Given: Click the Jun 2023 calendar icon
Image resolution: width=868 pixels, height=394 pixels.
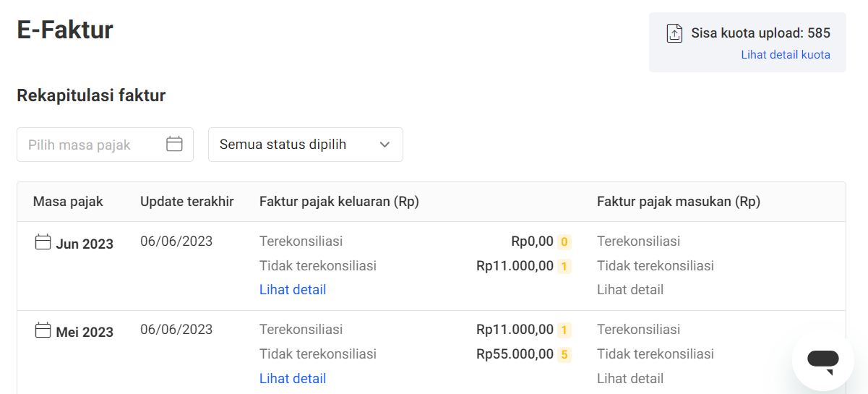Looking at the screenshot, I should [43, 242].
